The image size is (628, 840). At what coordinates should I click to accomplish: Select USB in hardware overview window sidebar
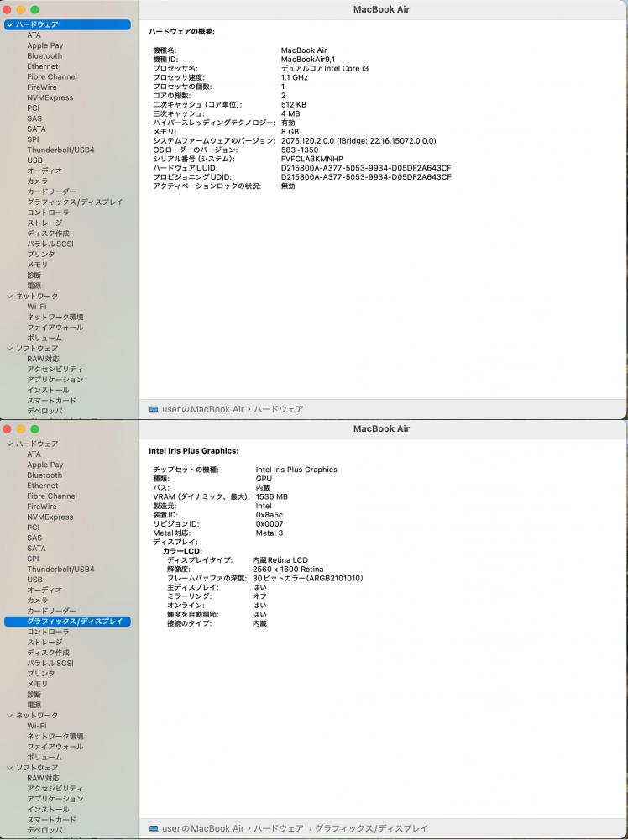pos(34,160)
